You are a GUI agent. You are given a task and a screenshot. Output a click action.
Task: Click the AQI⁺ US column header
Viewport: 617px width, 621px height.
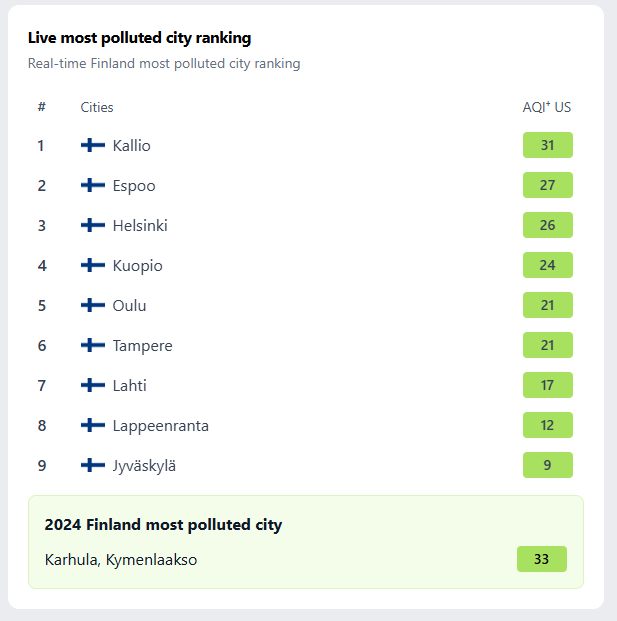[547, 107]
